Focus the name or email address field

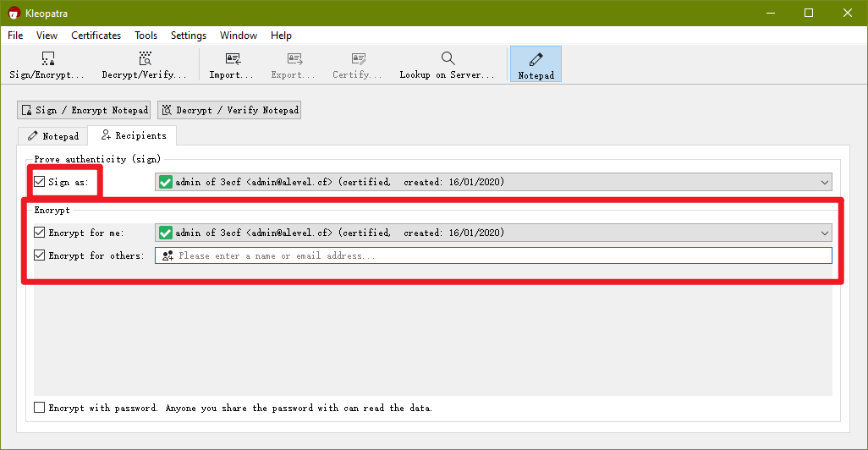(x=493, y=255)
